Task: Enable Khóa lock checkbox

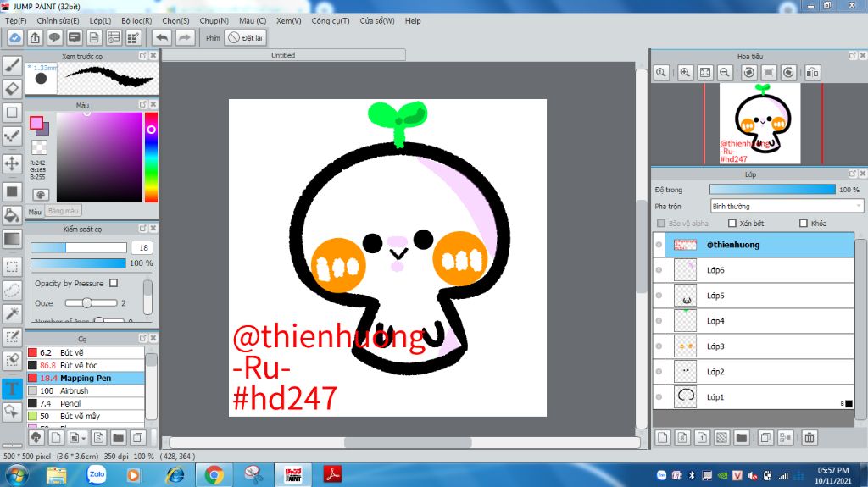Action: point(804,223)
